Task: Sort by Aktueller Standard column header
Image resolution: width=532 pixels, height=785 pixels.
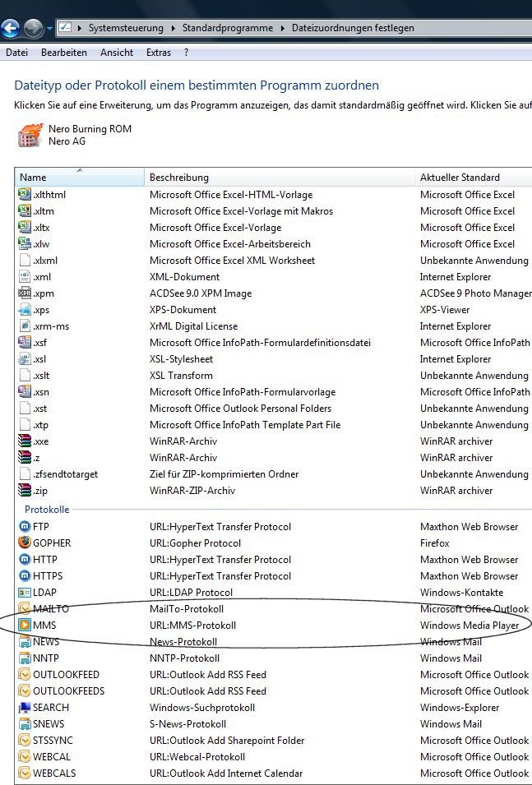Action: (x=474, y=178)
